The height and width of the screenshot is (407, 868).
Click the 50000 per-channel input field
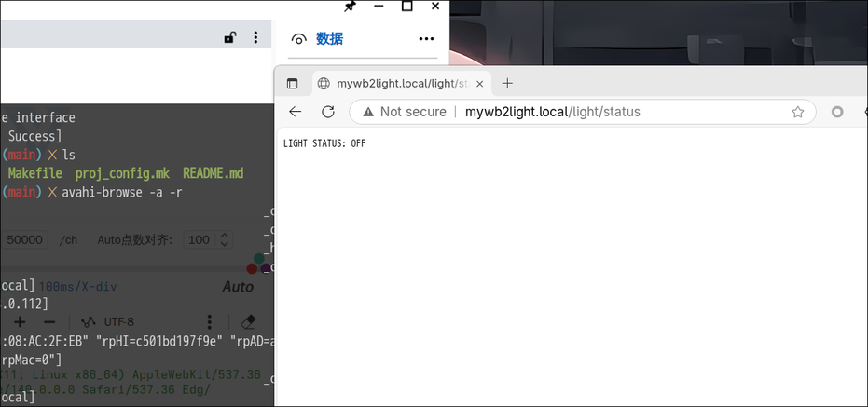click(25, 240)
